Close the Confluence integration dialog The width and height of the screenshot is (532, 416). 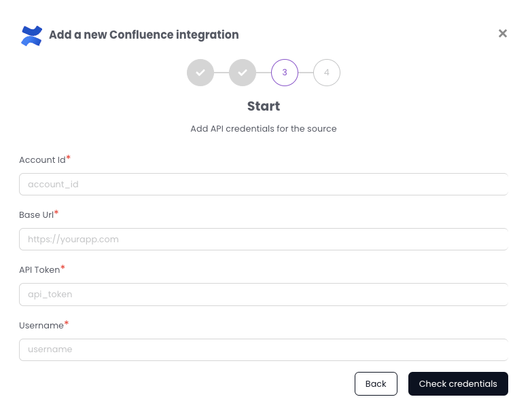pyautogui.click(x=503, y=33)
